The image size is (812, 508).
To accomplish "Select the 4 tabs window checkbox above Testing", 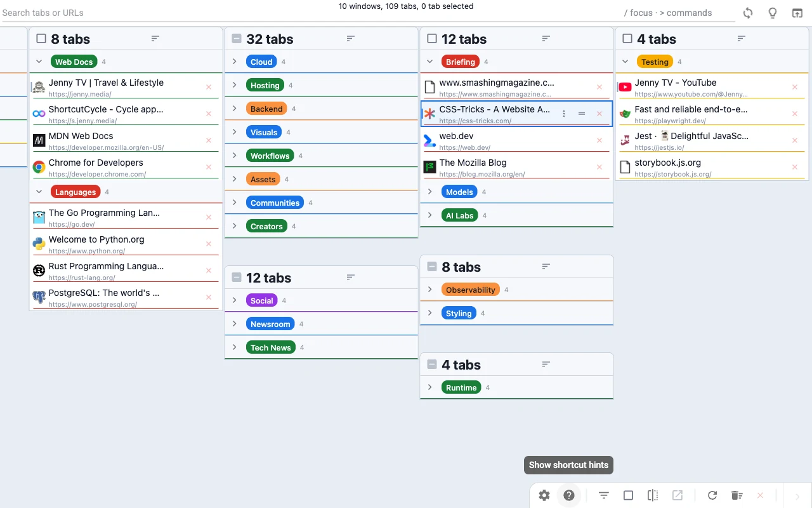I will pyautogui.click(x=627, y=39).
